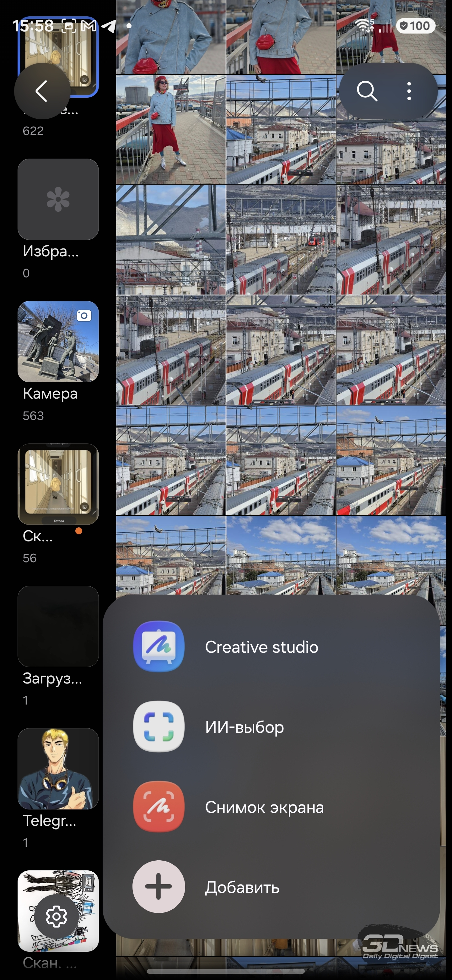Open screenshots album with 56 items

click(x=58, y=484)
